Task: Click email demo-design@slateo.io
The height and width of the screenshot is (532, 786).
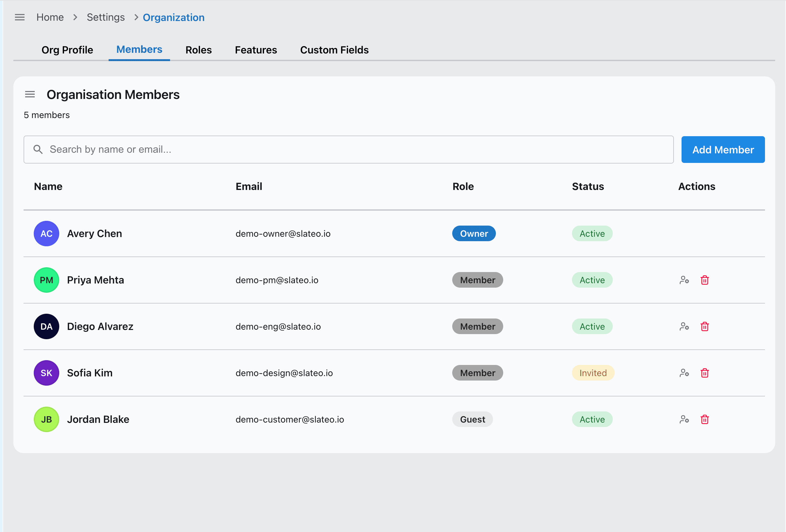Action: coord(284,373)
